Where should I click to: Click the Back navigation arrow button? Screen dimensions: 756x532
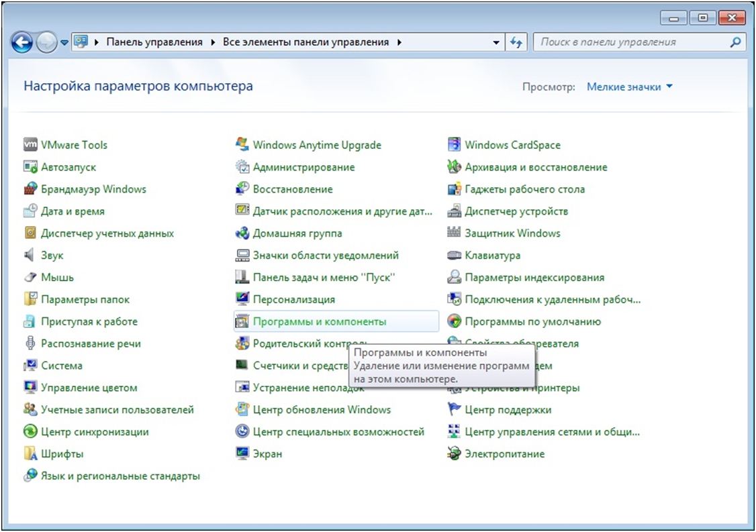pyautogui.click(x=22, y=43)
